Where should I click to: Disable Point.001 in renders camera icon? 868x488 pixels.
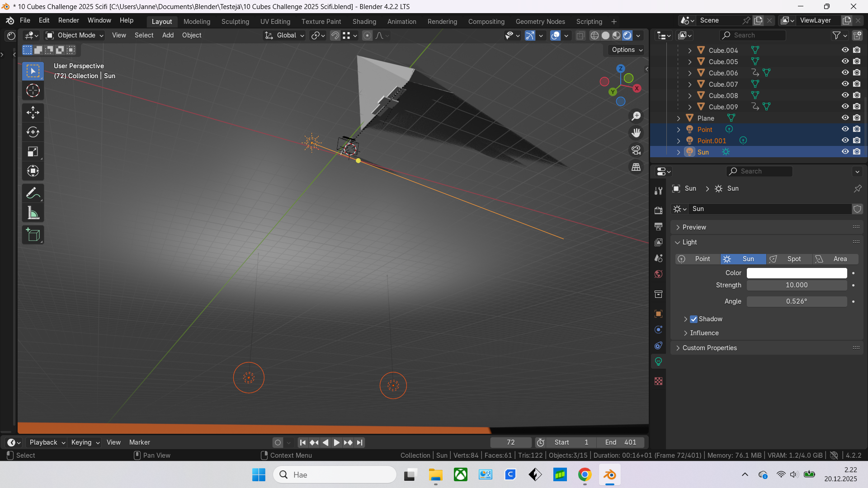[857, 141]
